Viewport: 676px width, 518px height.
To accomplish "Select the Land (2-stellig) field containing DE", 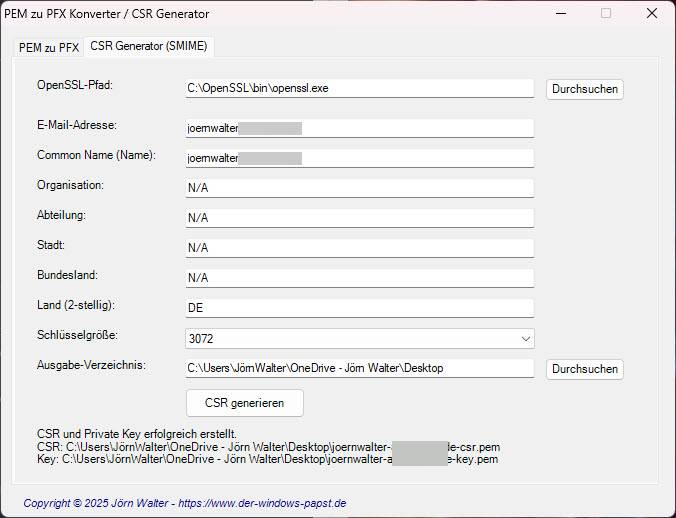I will click(359, 308).
